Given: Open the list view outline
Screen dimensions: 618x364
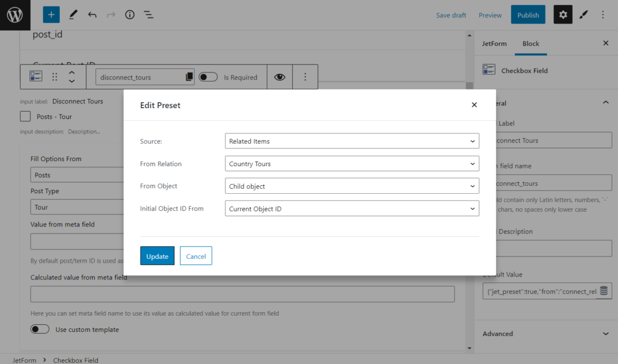Looking at the screenshot, I should click(x=148, y=15).
